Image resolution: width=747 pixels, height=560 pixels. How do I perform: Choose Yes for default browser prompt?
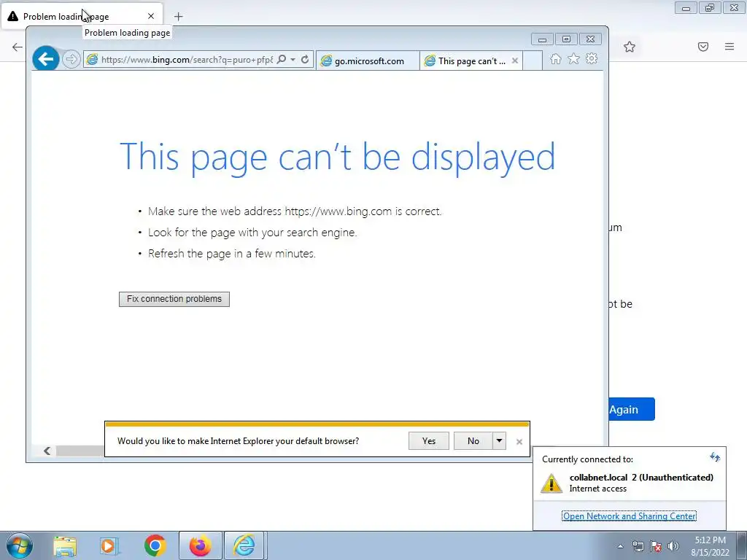pyautogui.click(x=429, y=441)
